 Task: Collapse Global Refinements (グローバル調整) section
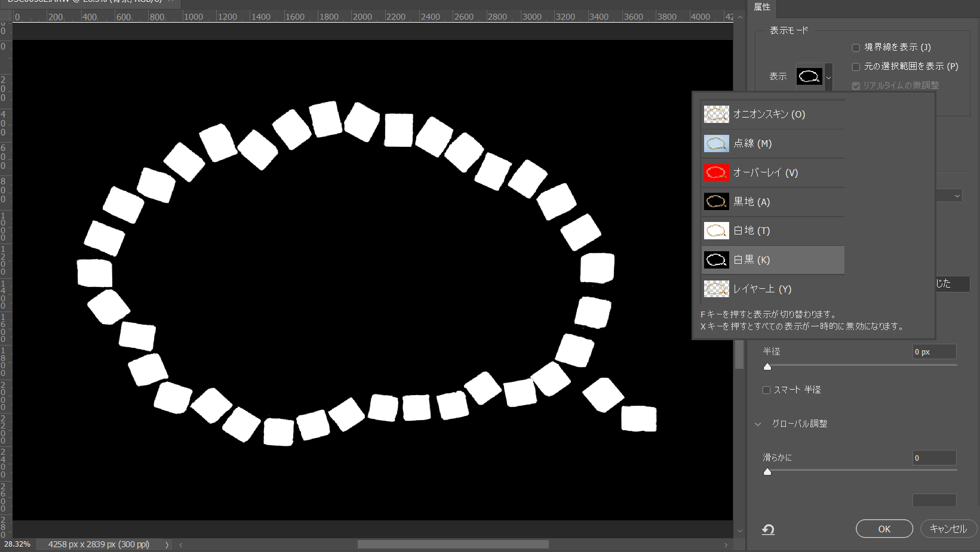[x=758, y=424]
